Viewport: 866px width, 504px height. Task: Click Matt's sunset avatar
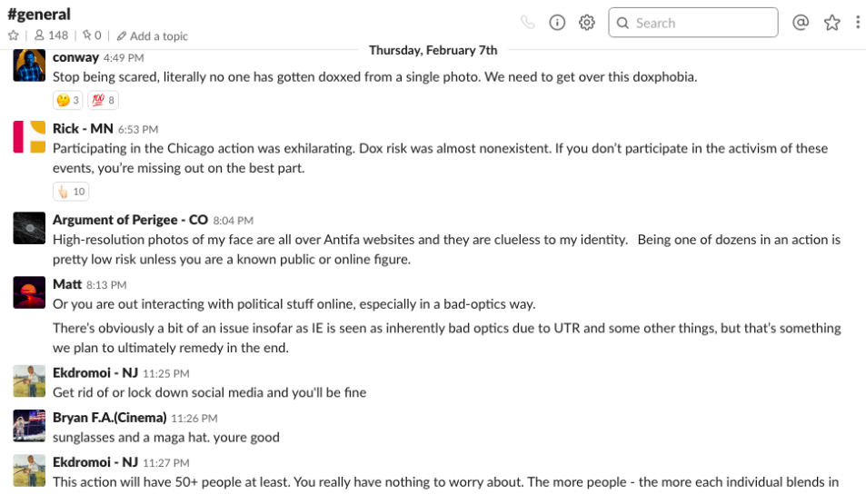point(29,292)
